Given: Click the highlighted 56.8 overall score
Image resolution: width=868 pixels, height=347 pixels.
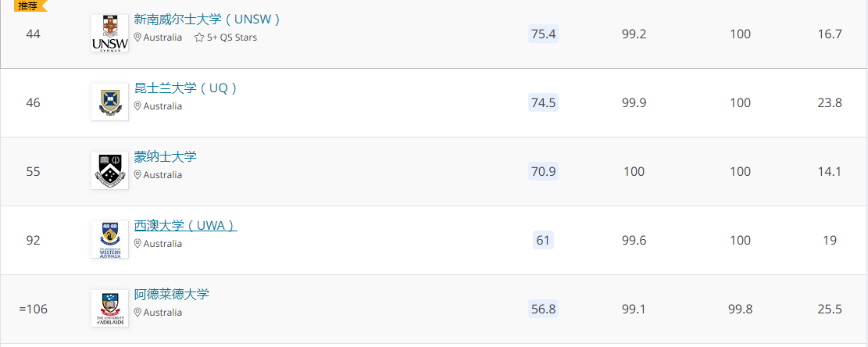Looking at the screenshot, I should click(x=543, y=309).
